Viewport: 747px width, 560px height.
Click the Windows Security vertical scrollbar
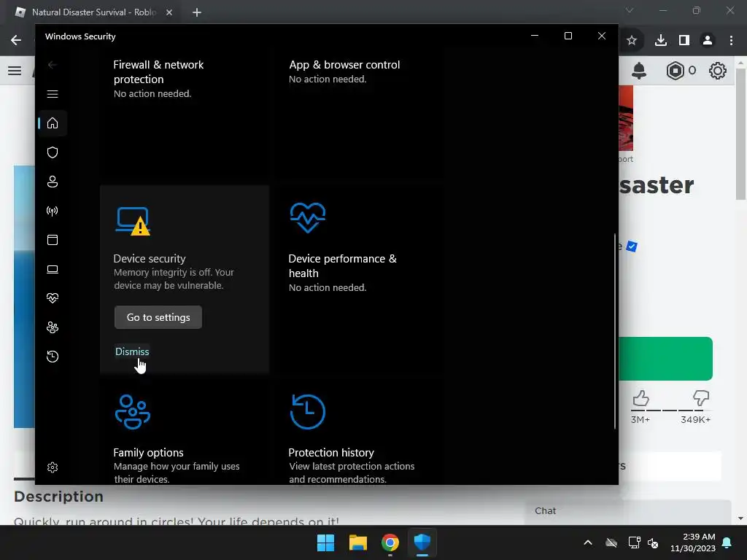[x=615, y=331]
